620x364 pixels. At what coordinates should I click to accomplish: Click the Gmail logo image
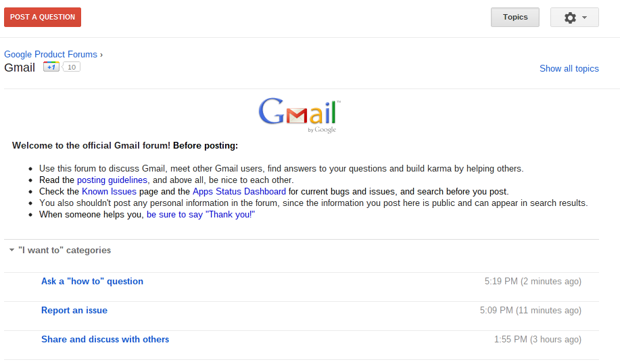(300, 115)
